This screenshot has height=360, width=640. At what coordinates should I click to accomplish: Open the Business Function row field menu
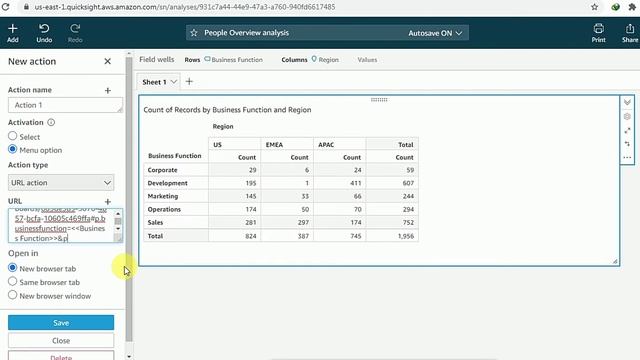(233, 60)
